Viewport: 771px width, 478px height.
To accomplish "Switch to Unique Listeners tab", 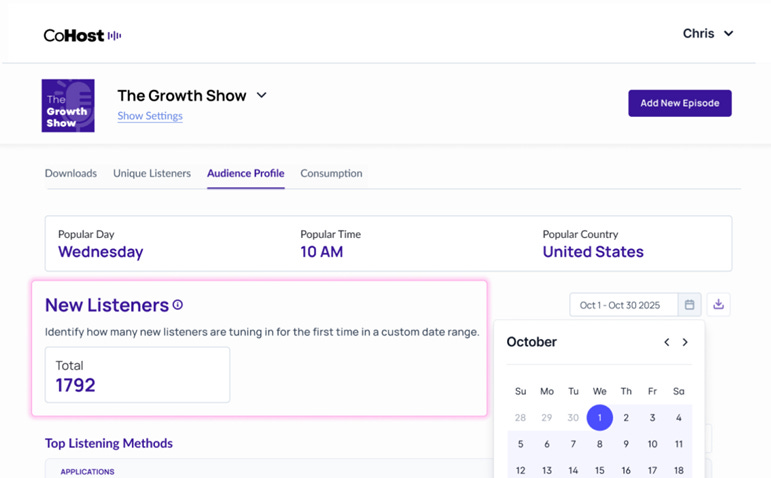I will (x=152, y=173).
